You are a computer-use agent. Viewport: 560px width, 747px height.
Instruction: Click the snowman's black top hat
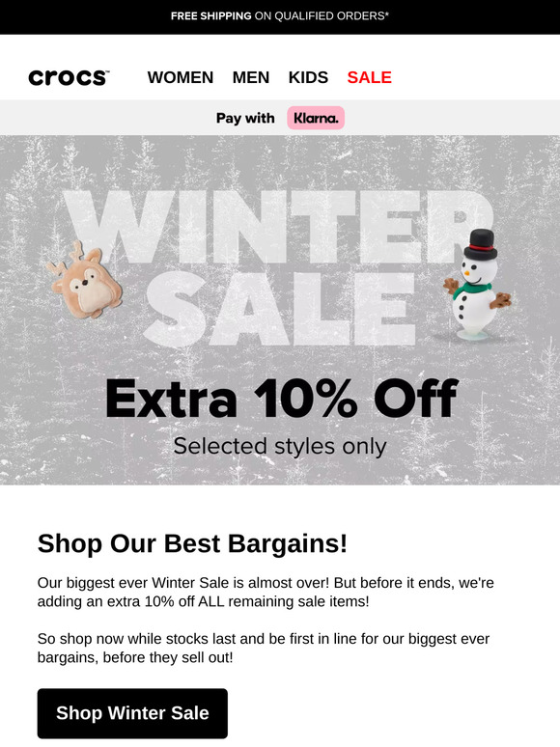pos(481,245)
